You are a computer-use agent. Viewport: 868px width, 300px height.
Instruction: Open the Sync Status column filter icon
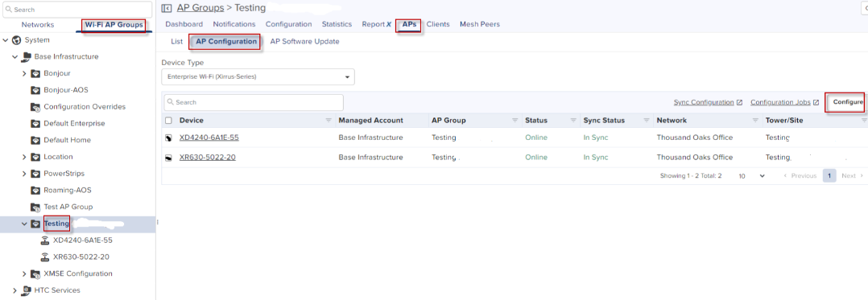point(646,121)
